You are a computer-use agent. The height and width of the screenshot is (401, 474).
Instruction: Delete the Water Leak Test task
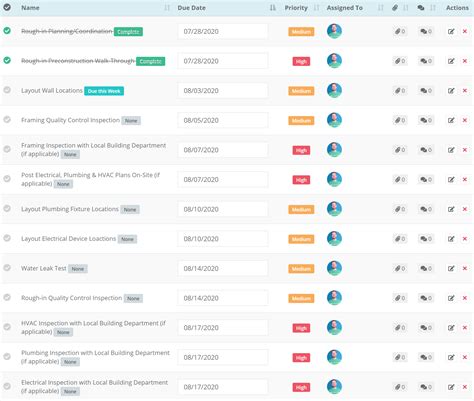coord(465,268)
